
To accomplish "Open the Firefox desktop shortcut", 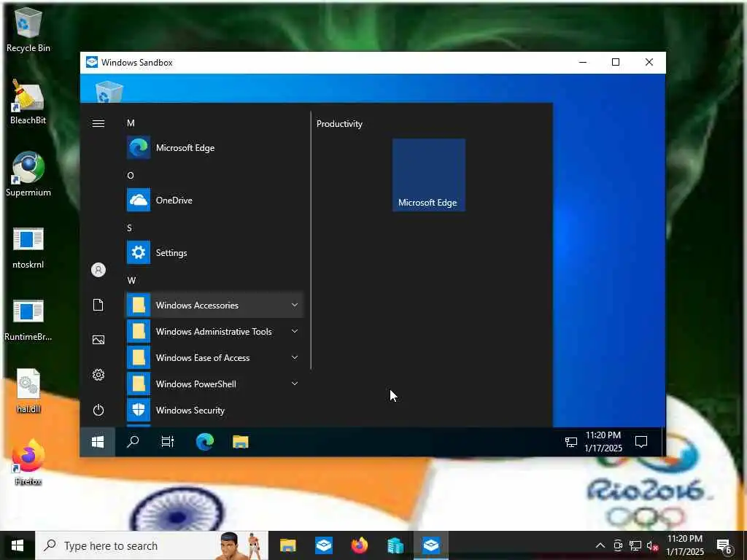I will (x=28, y=462).
